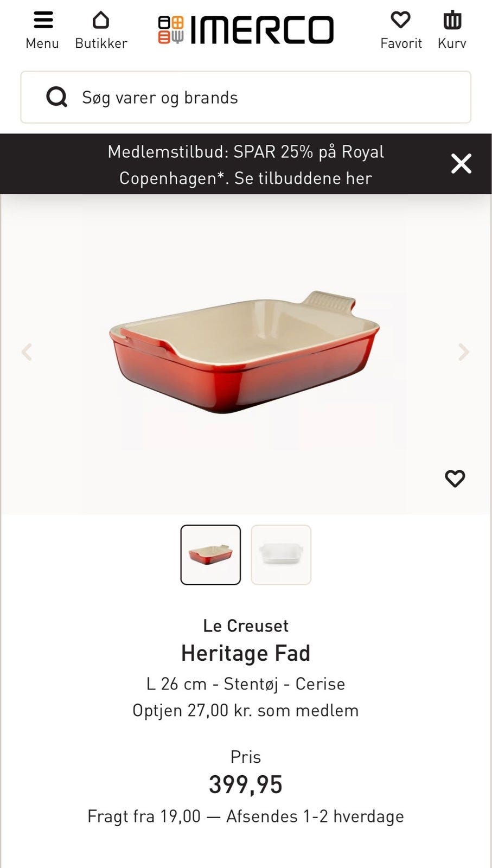Image resolution: width=492 pixels, height=868 pixels.
Task: Click the Heritage Fad product title
Action: pyautogui.click(x=246, y=653)
